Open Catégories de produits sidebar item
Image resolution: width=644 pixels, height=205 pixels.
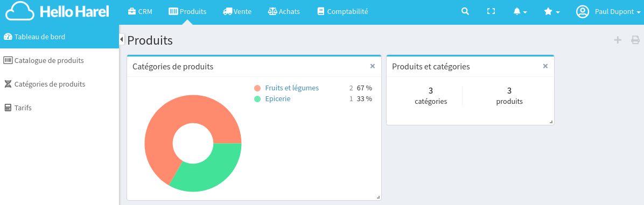[x=60, y=84]
